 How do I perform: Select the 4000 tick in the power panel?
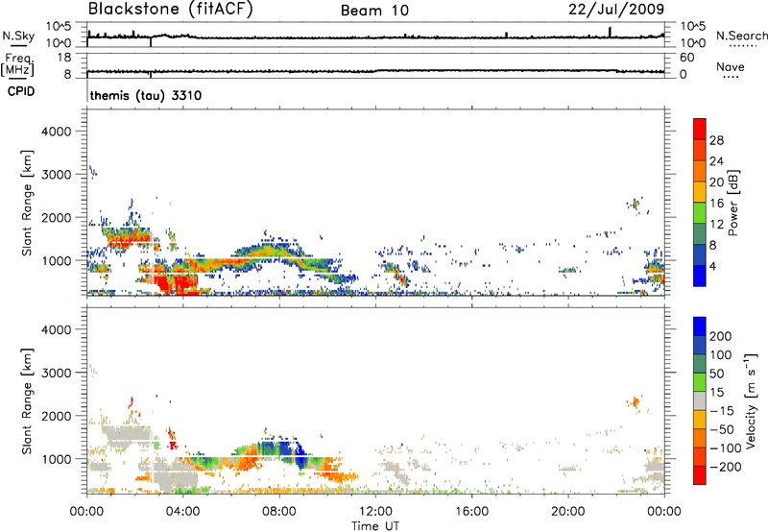coord(56,132)
